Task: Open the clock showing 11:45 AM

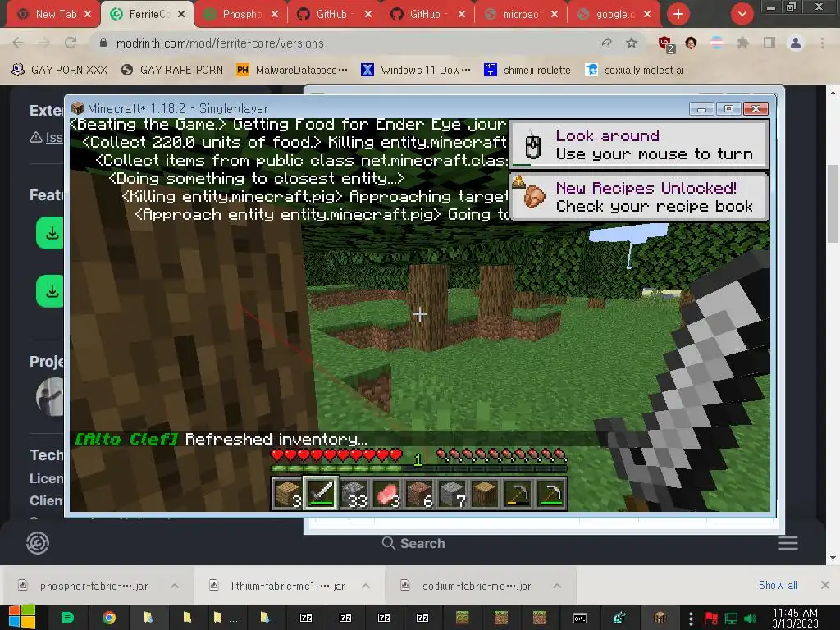Action: point(795,618)
